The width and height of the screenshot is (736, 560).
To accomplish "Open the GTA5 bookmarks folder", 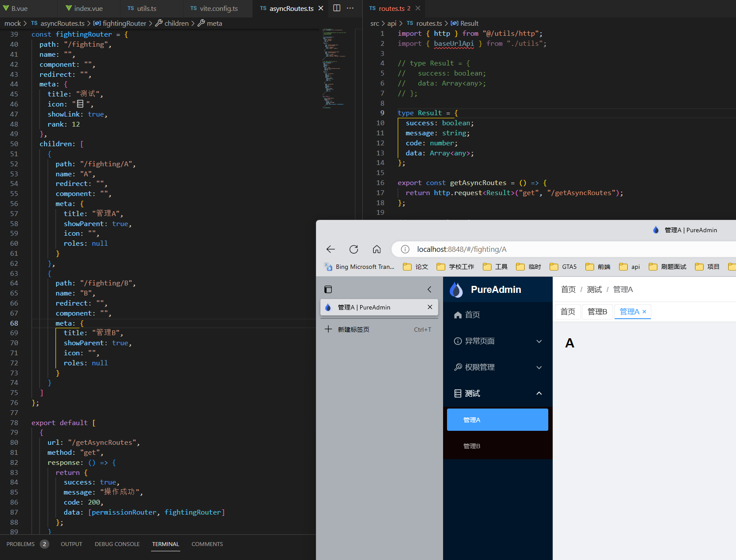I will click(x=563, y=267).
